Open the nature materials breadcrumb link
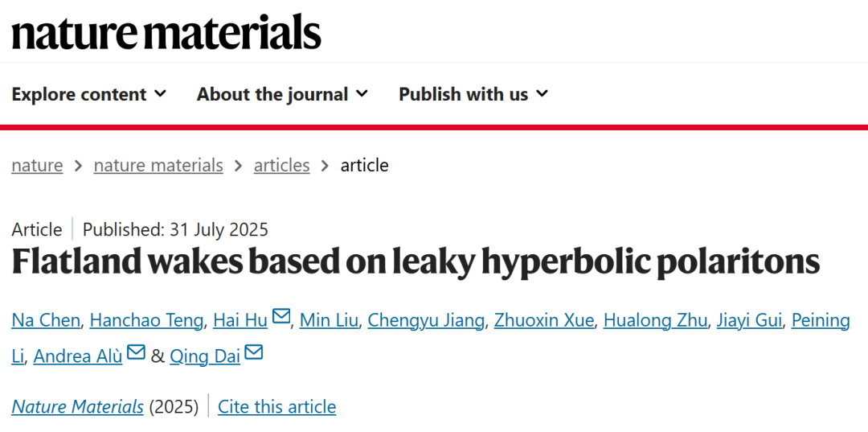 (x=158, y=165)
